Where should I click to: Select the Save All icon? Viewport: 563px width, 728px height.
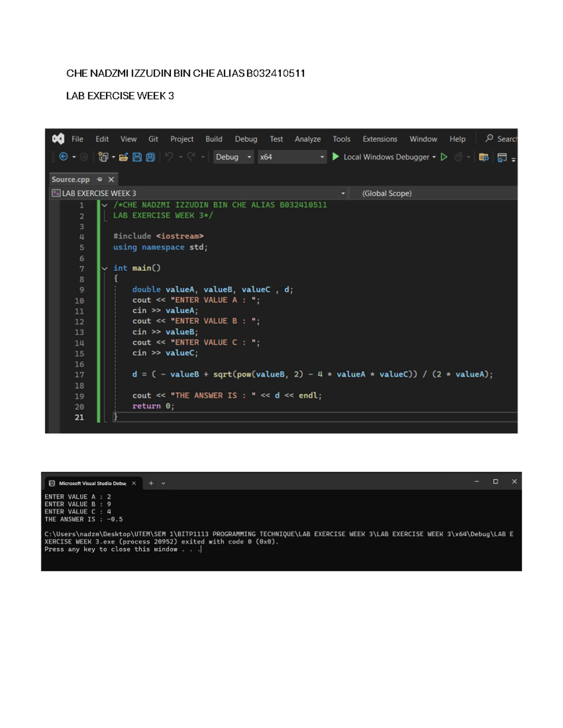[150, 157]
